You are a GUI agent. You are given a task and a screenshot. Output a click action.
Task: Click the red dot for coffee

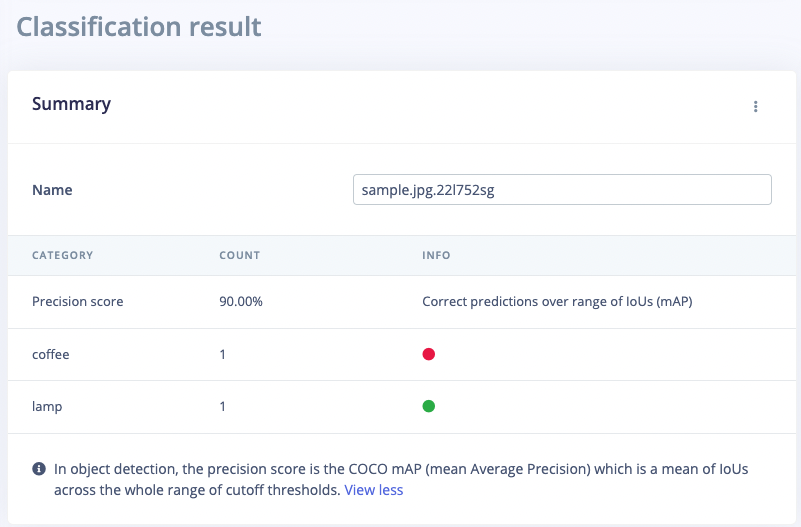coord(429,354)
